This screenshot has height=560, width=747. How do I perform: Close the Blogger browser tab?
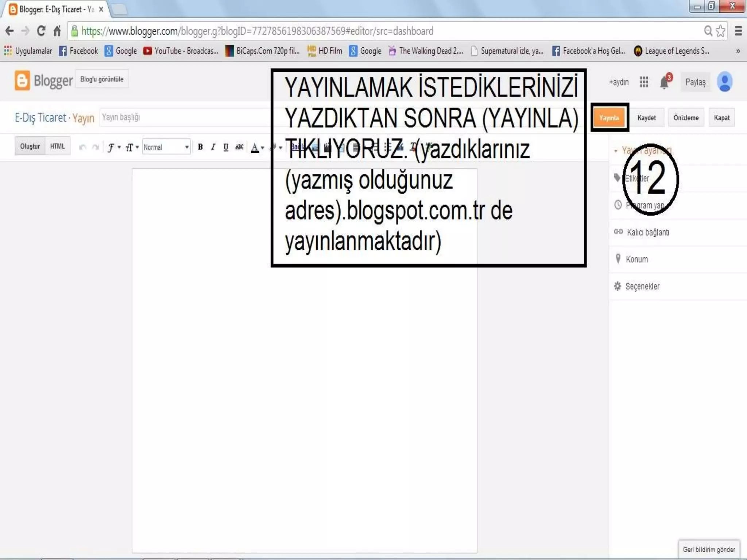coord(101,9)
